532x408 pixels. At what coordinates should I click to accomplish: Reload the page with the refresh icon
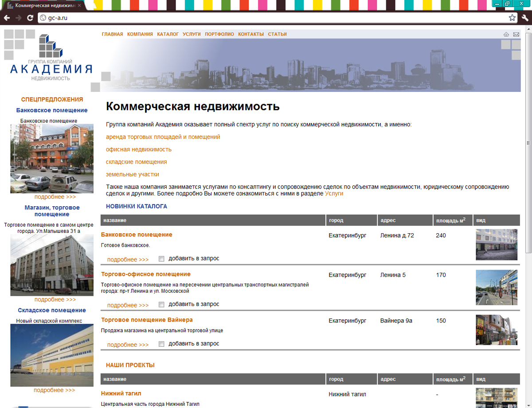[29, 18]
